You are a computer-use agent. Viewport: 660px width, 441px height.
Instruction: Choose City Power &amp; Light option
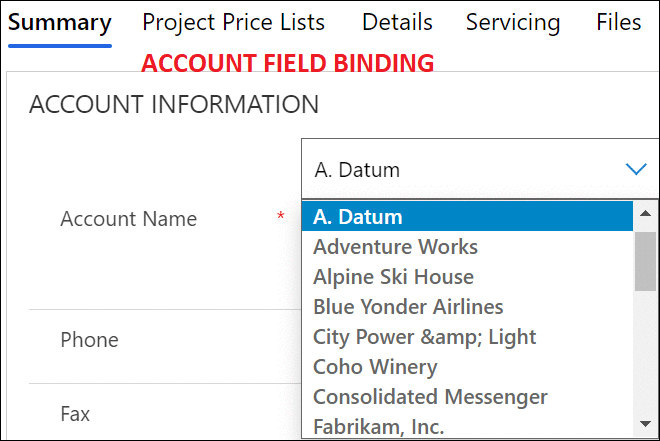tap(467, 337)
